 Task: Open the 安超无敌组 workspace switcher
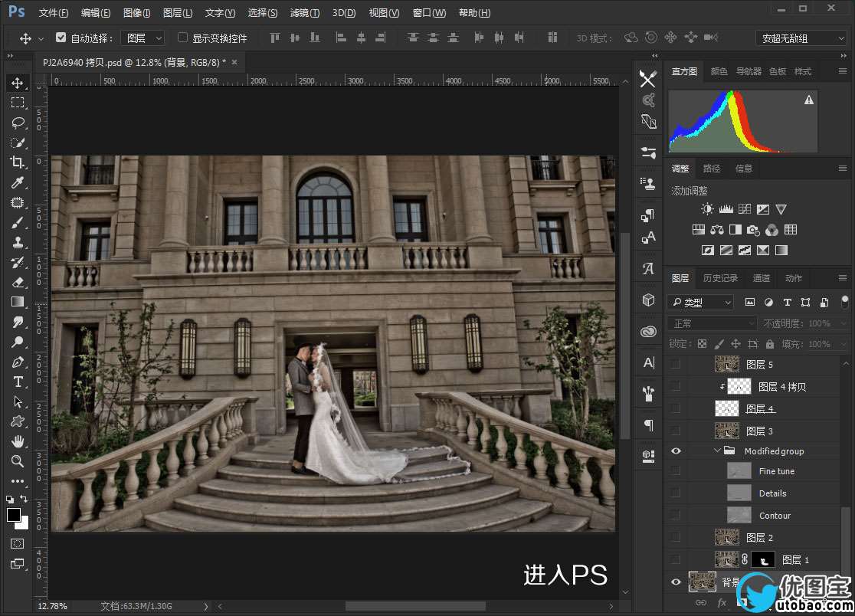click(801, 38)
